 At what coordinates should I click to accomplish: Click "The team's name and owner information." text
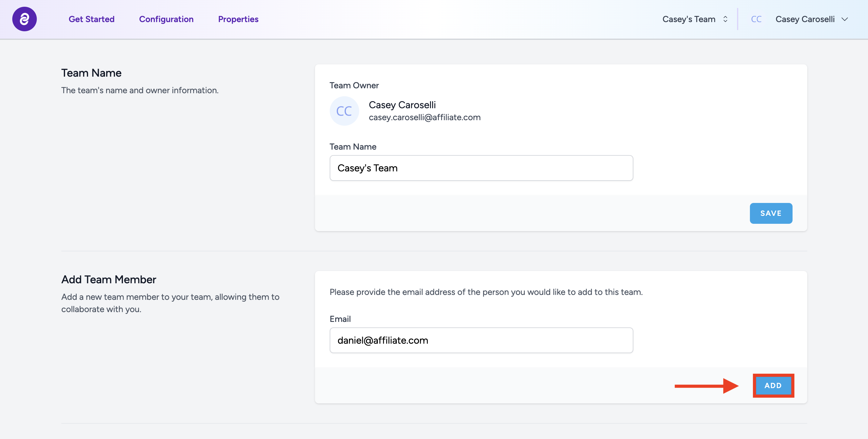[140, 90]
